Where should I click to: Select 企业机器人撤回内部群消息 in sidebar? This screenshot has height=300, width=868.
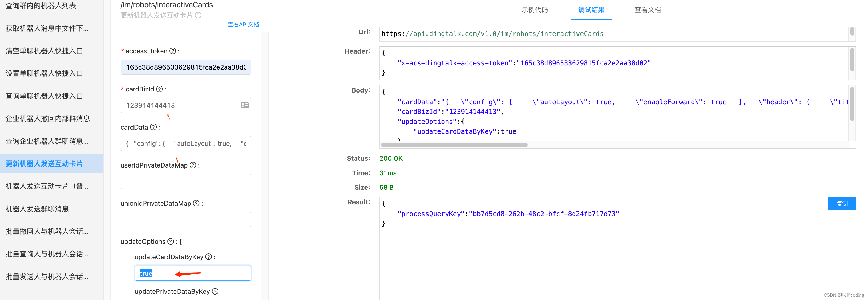coord(48,119)
